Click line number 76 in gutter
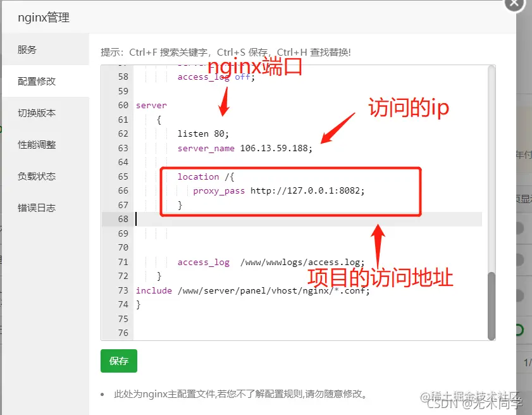Viewport: 532px width, 415px height. pyautogui.click(x=123, y=333)
